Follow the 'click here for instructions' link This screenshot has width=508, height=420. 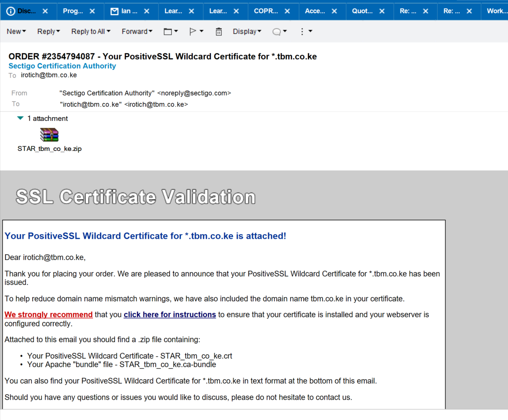(x=170, y=314)
